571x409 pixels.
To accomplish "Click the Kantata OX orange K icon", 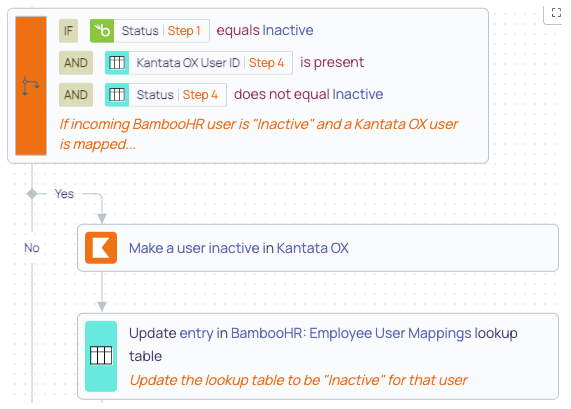I will (x=101, y=248).
